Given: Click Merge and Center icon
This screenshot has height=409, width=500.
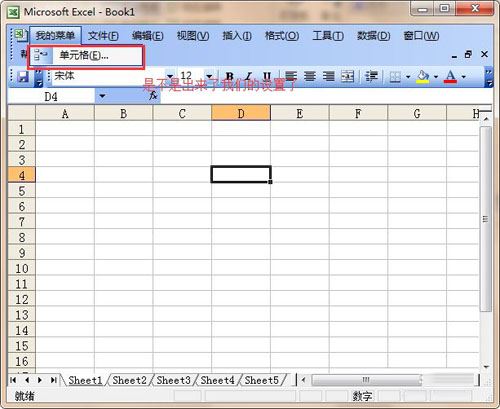Looking at the screenshot, I should (347, 77).
